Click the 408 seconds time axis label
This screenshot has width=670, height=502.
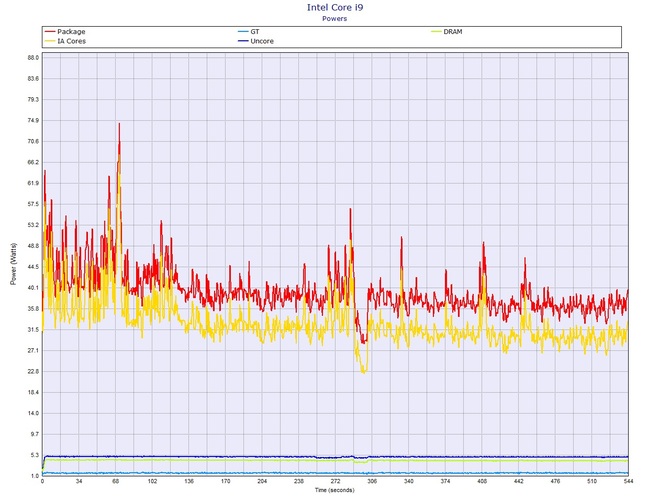[482, 481]
